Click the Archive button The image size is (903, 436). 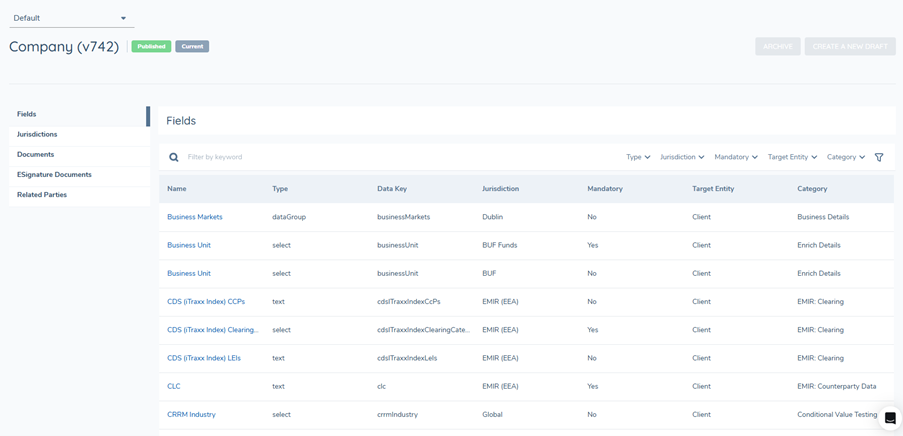777,46
